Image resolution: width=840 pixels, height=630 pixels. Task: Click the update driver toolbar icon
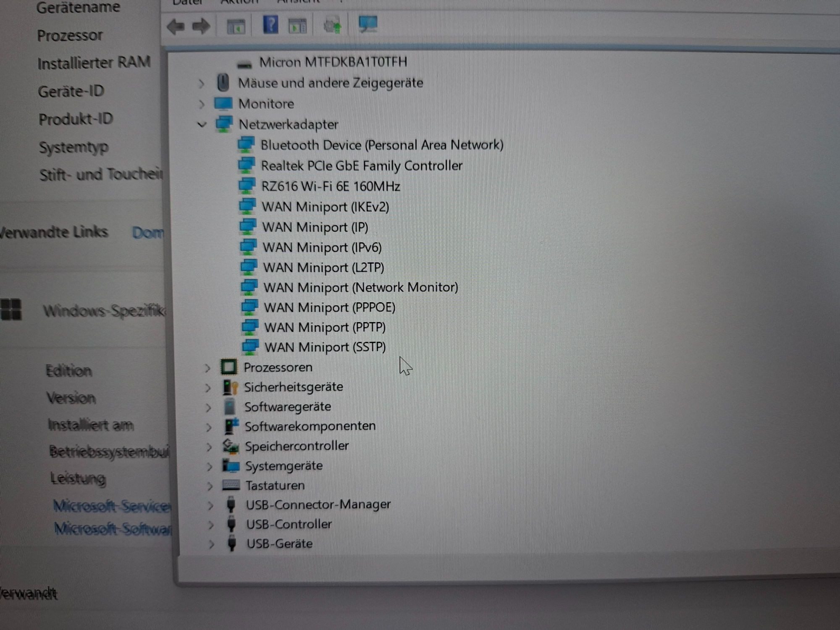click(x=333, y=25)
